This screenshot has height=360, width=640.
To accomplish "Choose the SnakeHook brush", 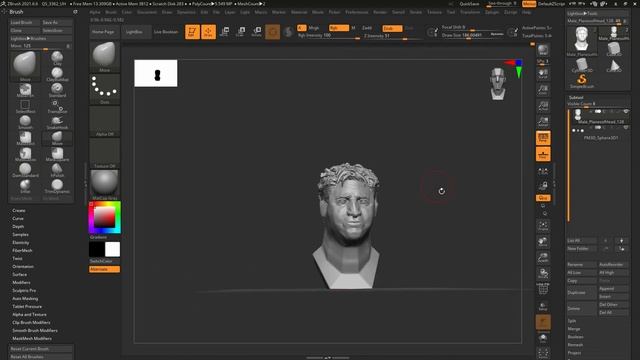I will (57, 122).
